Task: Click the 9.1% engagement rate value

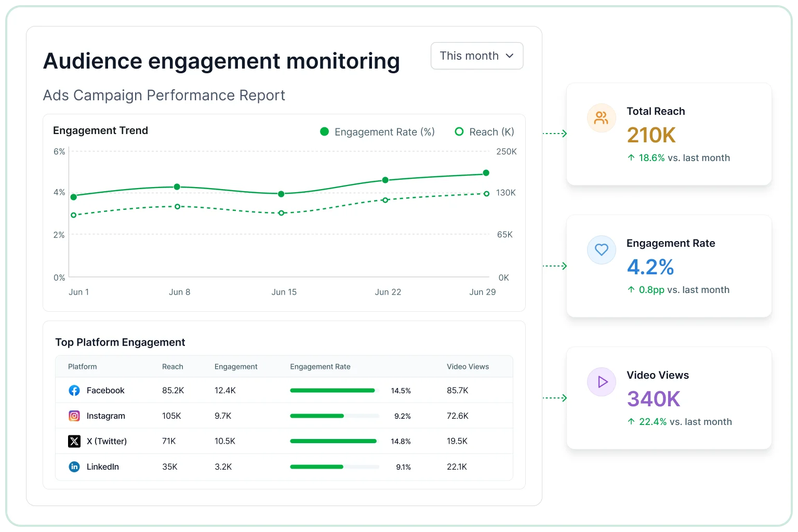Action: pos(403,467)
